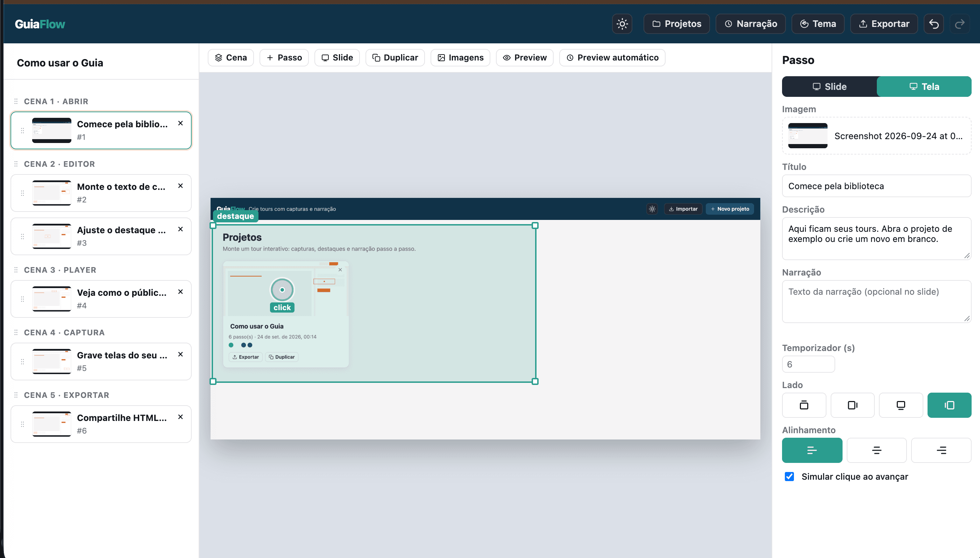Switch step type to Tela tab

pos(924,87)
